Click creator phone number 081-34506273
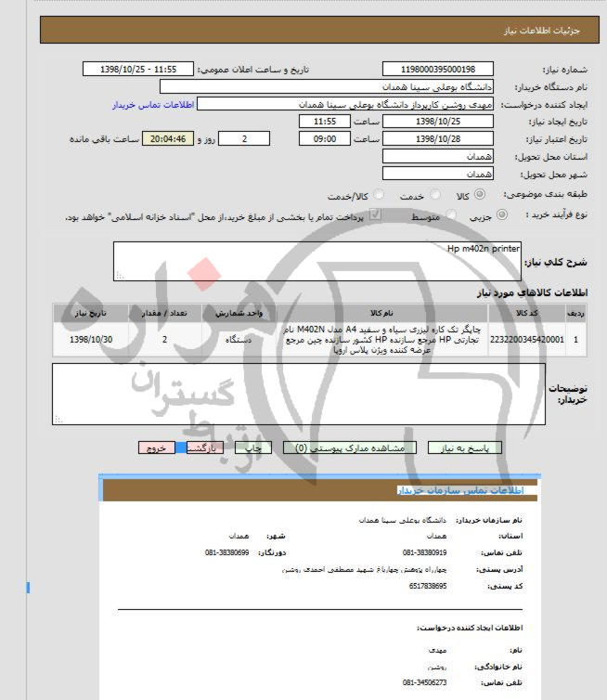This screenshot has height=700, width=607. click(x=424, y=682)
